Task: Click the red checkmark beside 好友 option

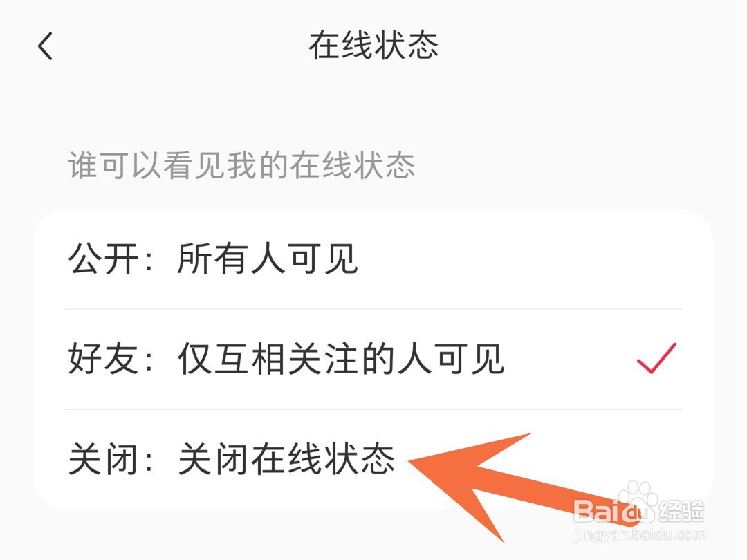Action: pyautogui.click(x=656, y=358)
